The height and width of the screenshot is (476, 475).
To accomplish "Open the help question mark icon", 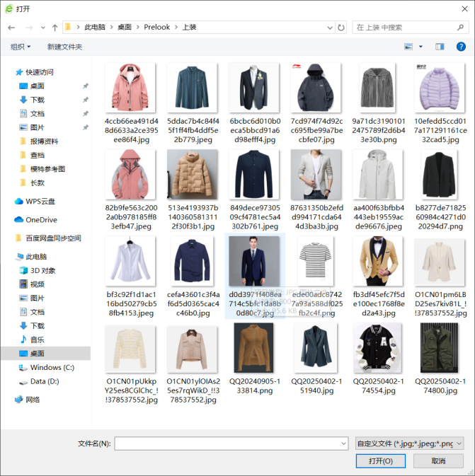I will [x=461, y=47].
